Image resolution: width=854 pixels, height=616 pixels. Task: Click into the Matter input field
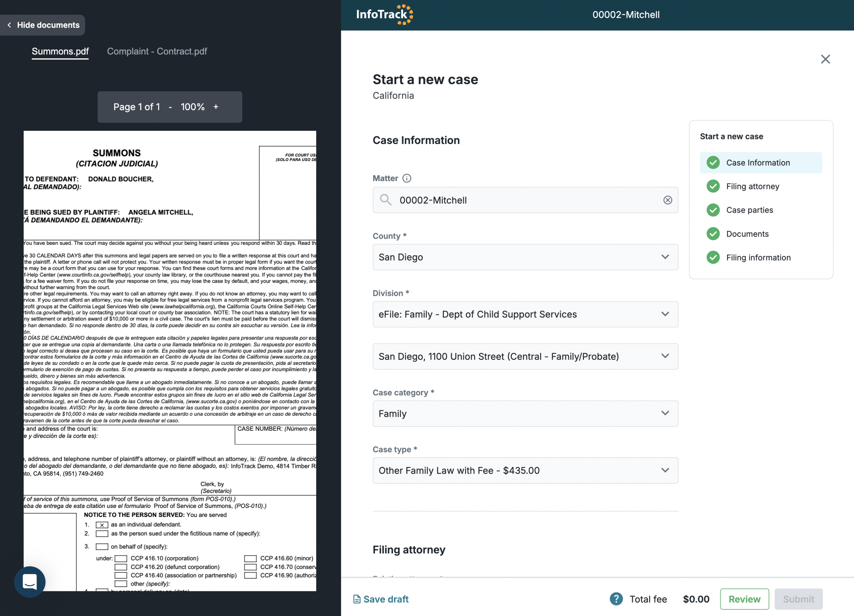pos(525,200)
